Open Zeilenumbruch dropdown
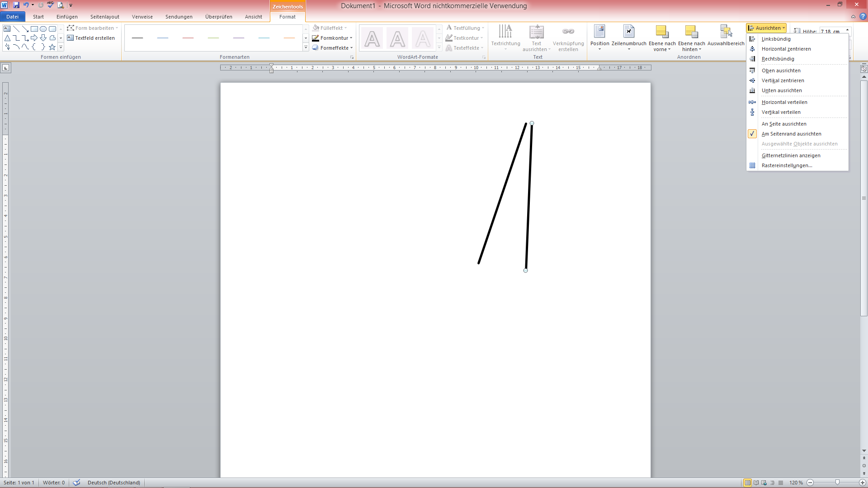 pyautogui.click(x=629, y=37)
